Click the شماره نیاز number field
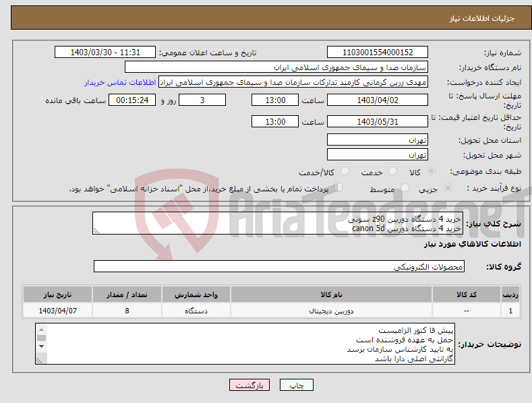 378,53
